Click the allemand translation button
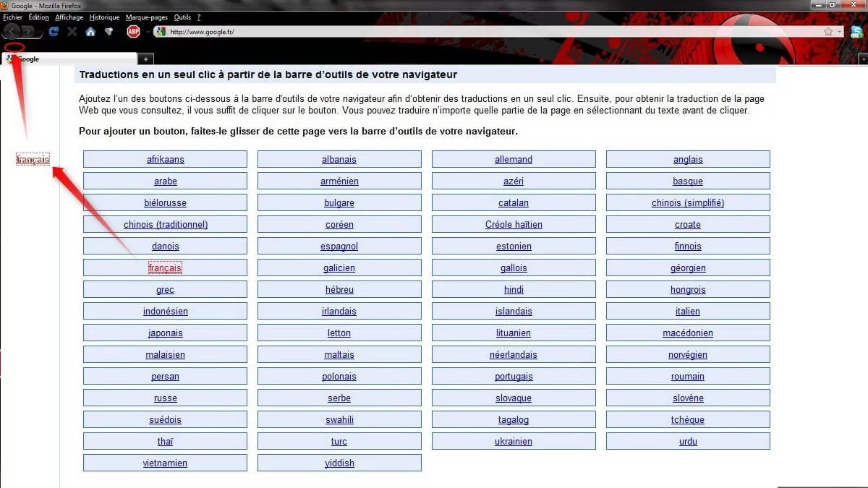 (514, 159)
